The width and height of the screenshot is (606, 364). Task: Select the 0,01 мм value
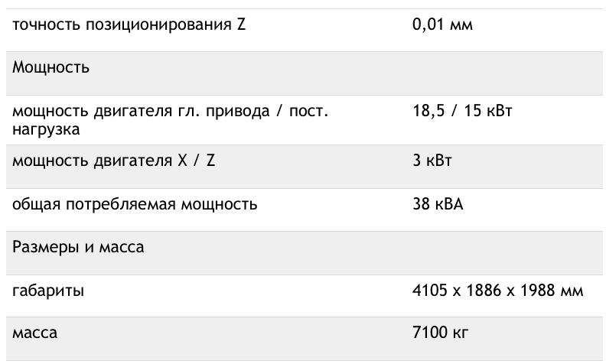click(x=442, y=24)
